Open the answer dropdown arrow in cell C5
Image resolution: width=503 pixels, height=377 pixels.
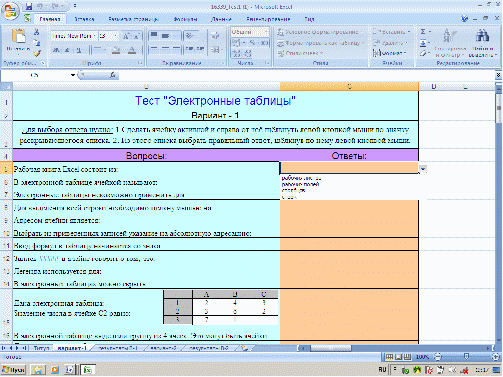click(x=423, y=169)
